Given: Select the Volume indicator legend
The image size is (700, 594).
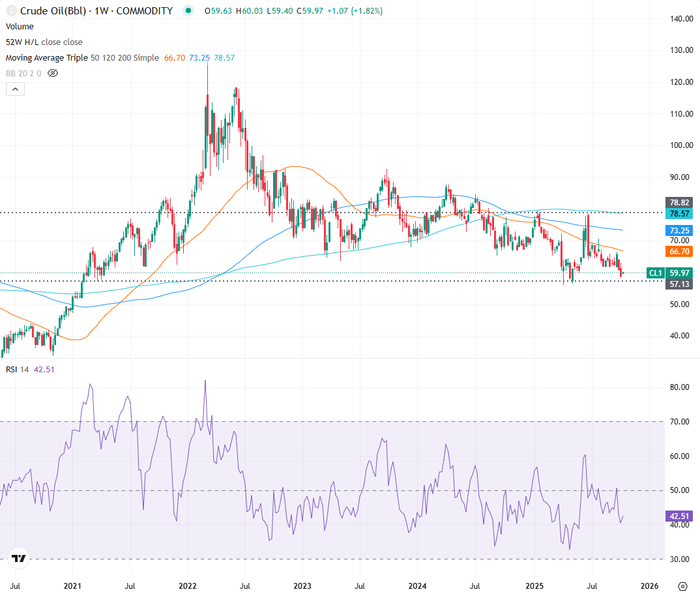Looking at the screenshot, I should click(20, 27).
